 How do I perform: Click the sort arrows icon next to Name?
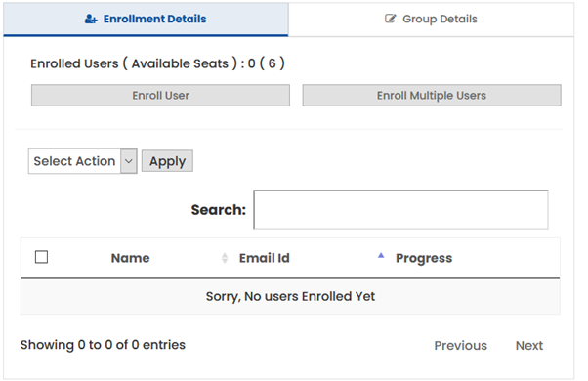[x=225, y=258]
